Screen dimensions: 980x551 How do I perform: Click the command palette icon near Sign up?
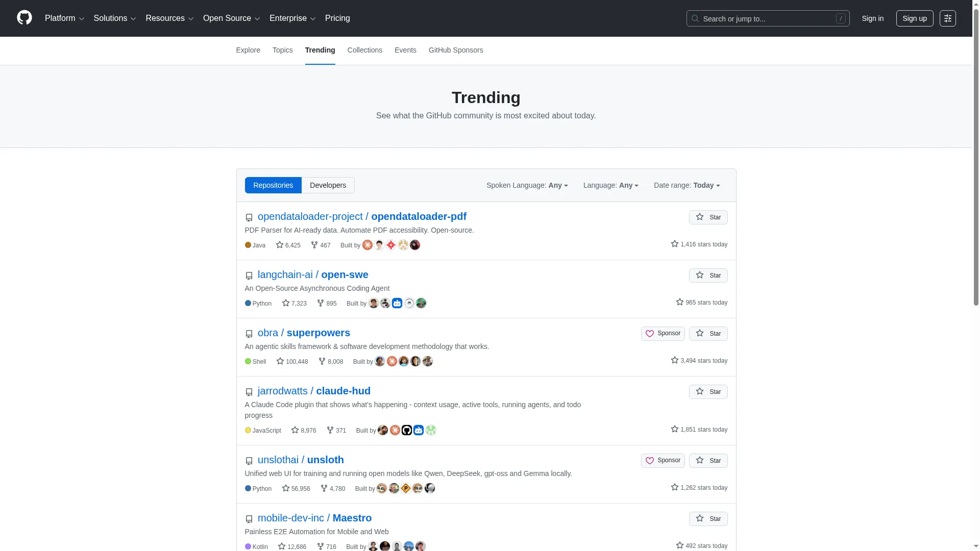tap(948, 18)
